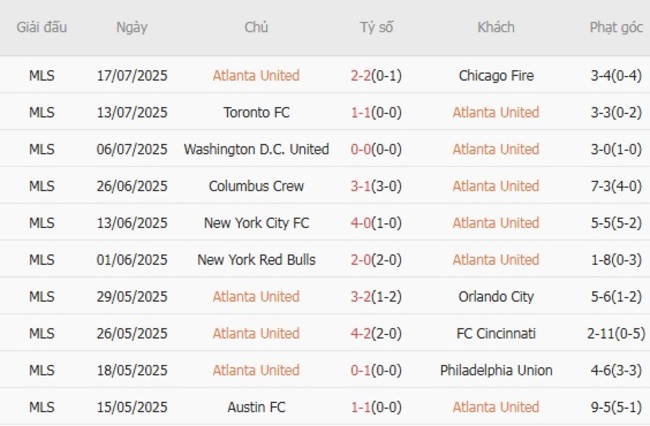Click the "Ngày" column header
650x426 pixels.
click(x=132, y=28)
